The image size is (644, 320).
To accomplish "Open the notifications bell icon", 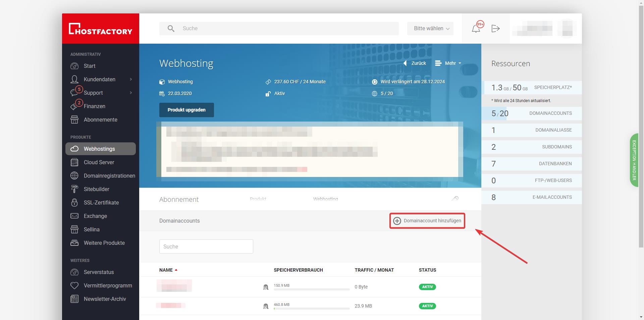I will tap(476, 29).
